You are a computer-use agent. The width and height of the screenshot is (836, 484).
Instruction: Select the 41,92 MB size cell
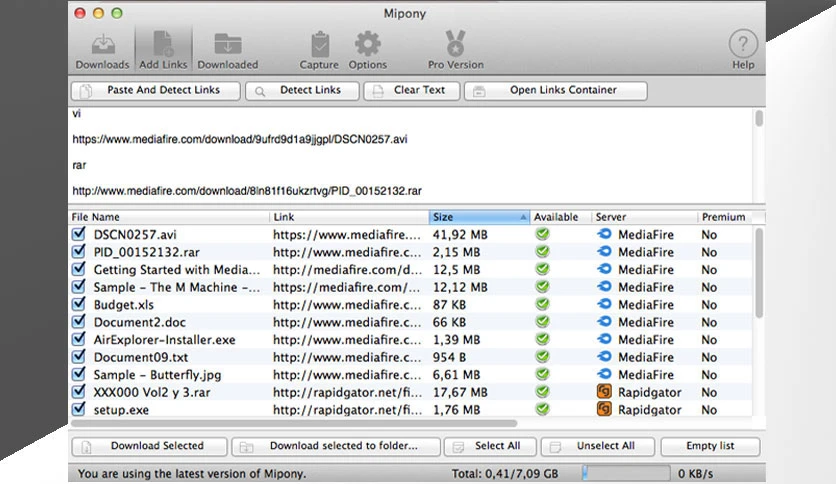460,235
